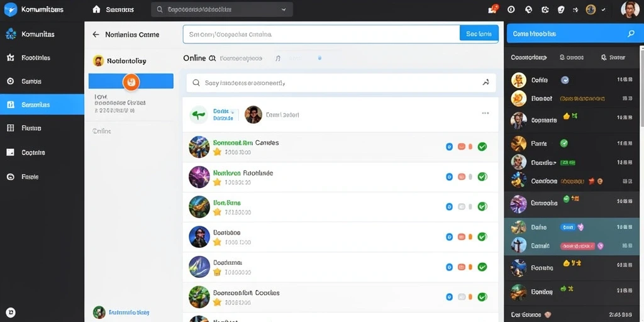Select the Roobtntes item in the left sidebar
Screen dimensions: 644x322
point(42,58)
